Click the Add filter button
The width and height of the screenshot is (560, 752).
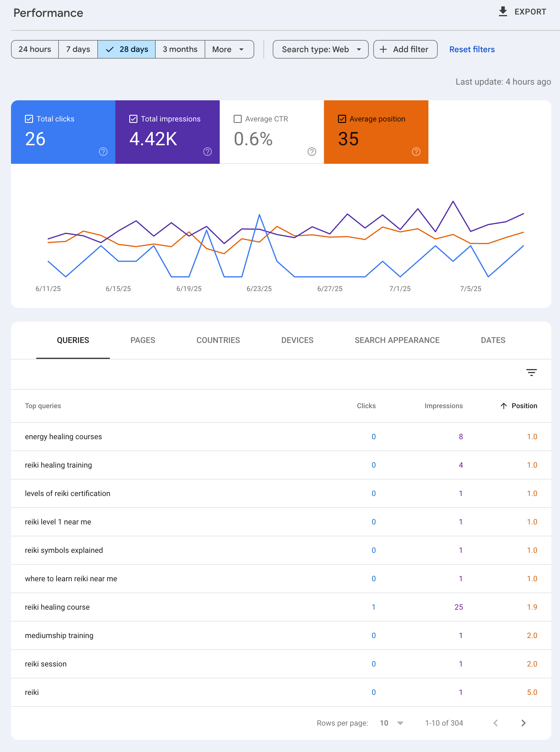pyautogui.click(x=406, y=50)
